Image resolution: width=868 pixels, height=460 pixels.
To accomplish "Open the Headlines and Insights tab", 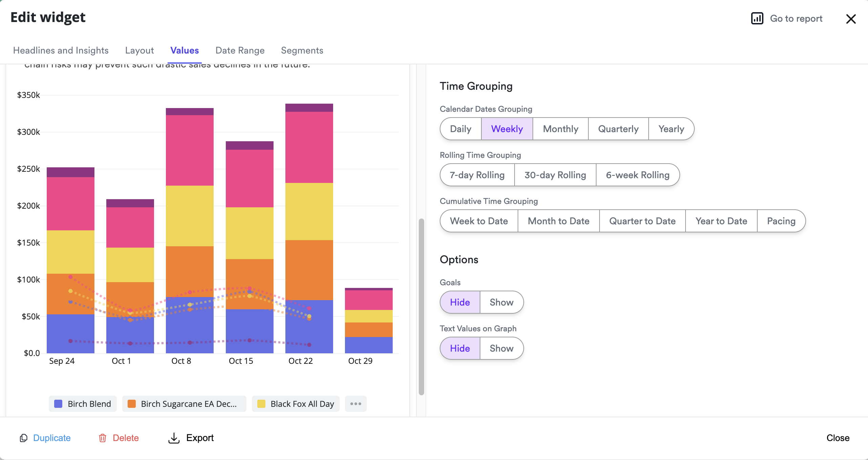I will pyautogui.click(x=61, y=50).
